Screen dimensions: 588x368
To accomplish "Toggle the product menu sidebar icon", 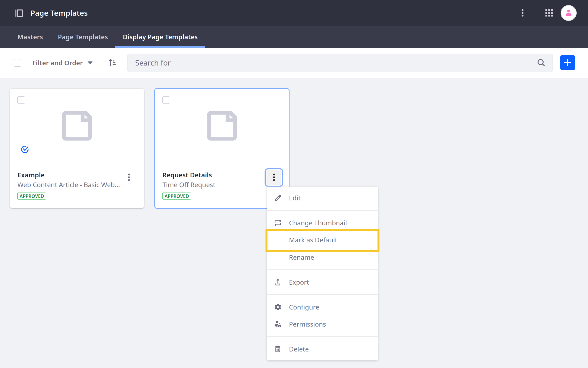I will coord(19,13).
